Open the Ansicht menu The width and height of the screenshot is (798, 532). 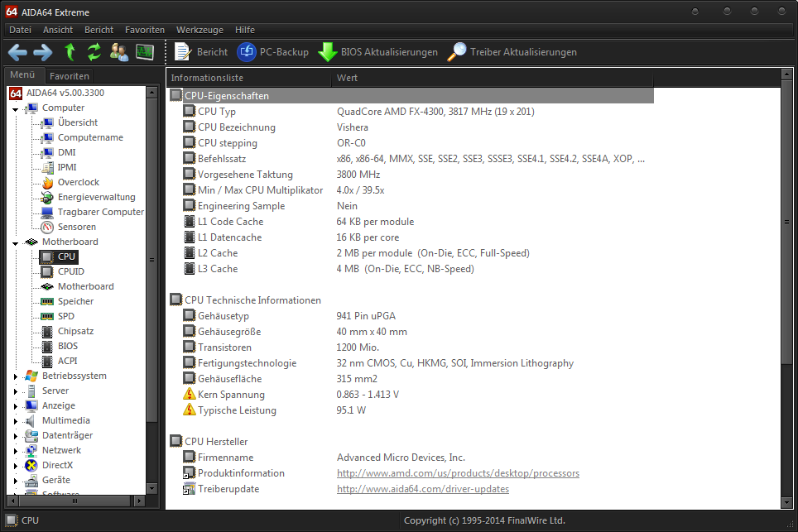click(x=58, y=30)
